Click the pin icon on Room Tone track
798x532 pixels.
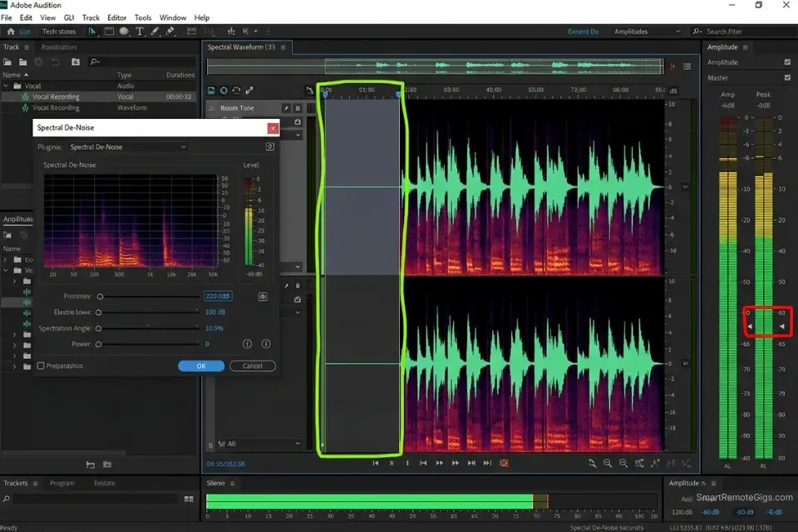[x=286, y=108]
